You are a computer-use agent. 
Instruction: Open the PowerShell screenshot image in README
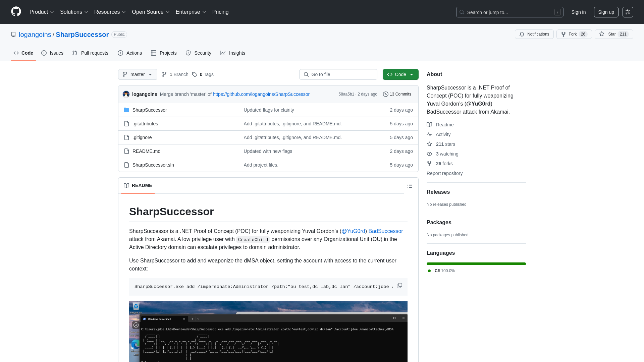pyautogui.click(x=268, y=331)
